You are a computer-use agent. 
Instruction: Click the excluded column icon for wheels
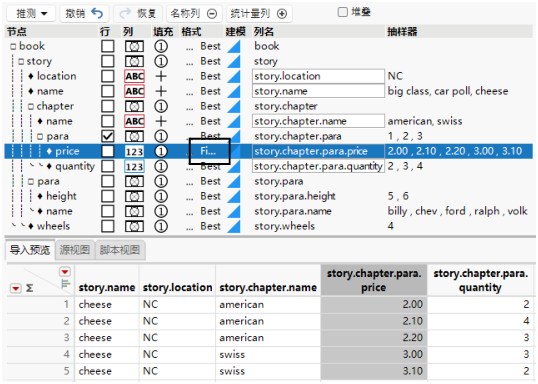click(134, 226)
